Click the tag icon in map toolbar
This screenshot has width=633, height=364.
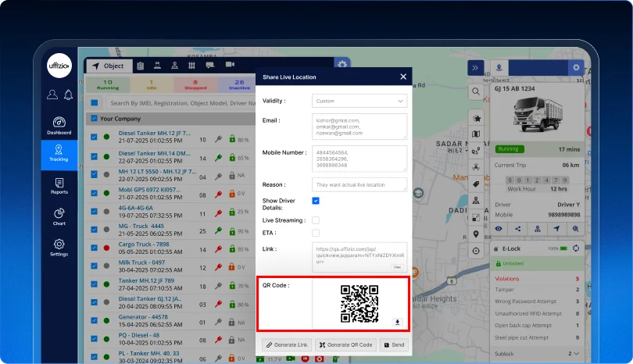point(476,184)
